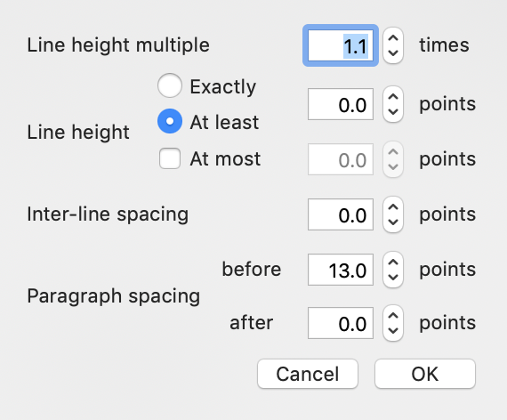The width and height of the screenshot is (507, 420).
Task: Increase paragraph spacing after with up arrow
Action: pyautogui.click(x=393, y=316)
